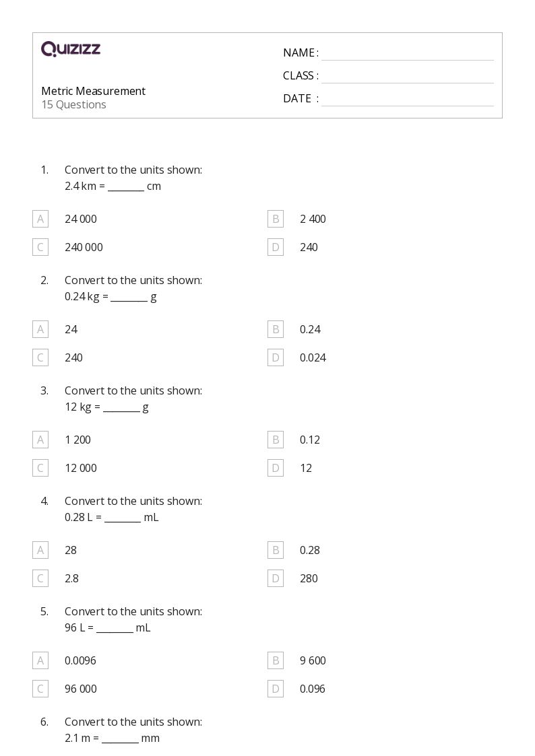535x756 pixels.
Task: Choose box D with 280 in question 4
Action: point(276,578)
